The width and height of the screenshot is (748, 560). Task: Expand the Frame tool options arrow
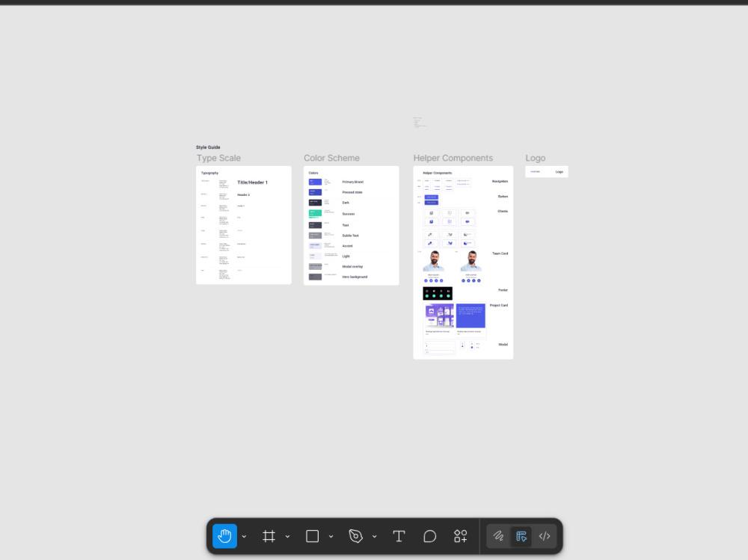pos(288,537)
